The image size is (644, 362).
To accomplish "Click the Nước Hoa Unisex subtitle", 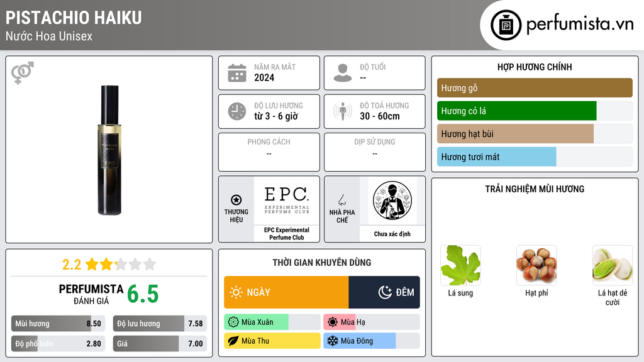I will pos(49,36).
